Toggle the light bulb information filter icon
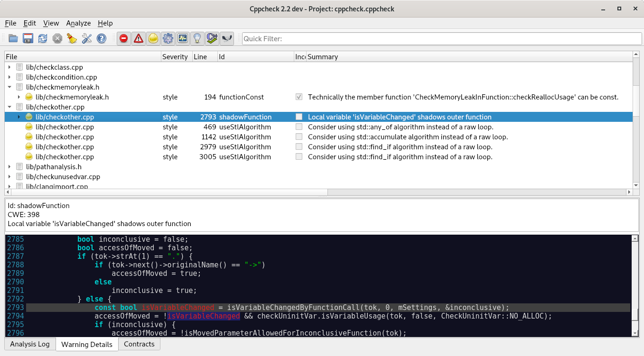Screen dimensions: 644x356 pyautogui.click(x=197, y=39)
